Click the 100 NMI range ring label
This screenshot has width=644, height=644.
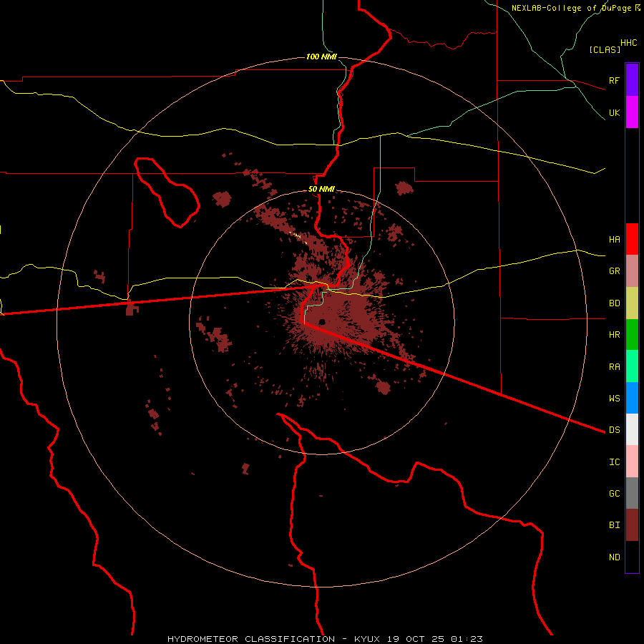(x=321, y=57)
